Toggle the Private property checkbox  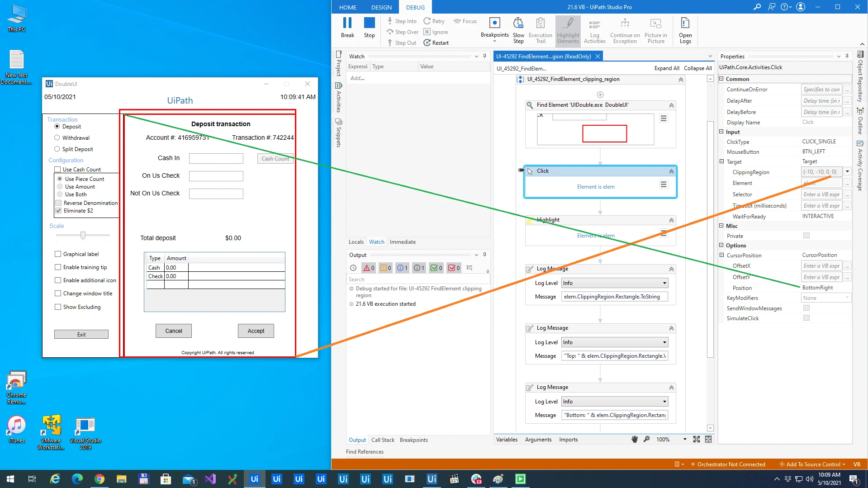point(806,236)
